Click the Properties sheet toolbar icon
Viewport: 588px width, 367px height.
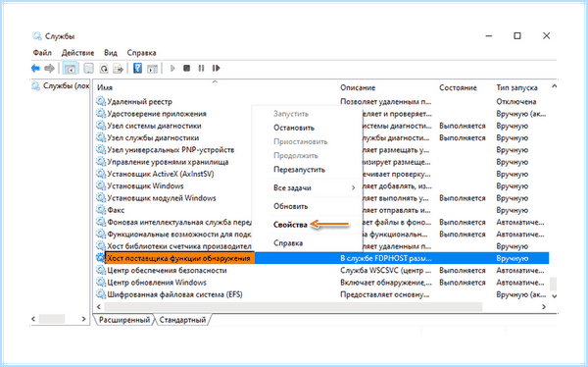tap(88, 69)
